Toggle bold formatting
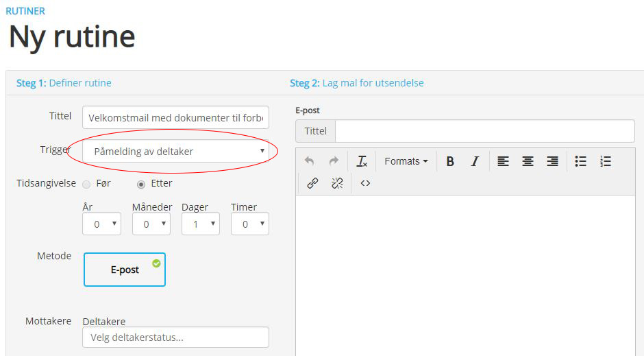 pos(450,161)
